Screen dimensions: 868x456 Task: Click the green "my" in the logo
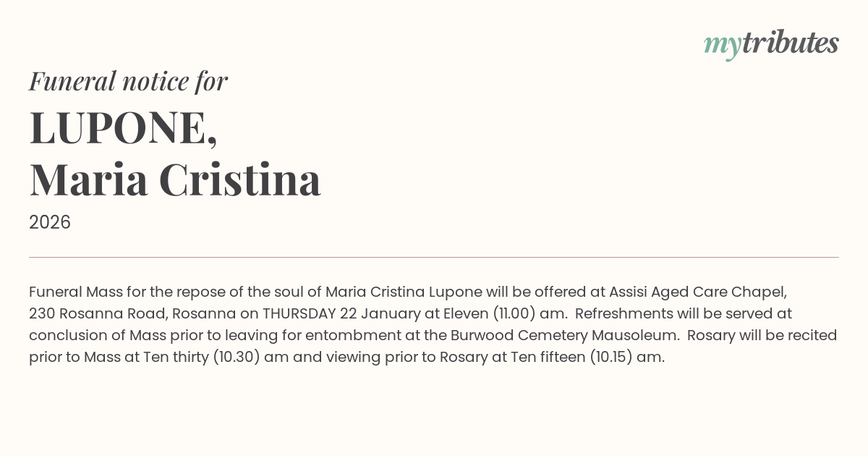[x=722, y=45]
